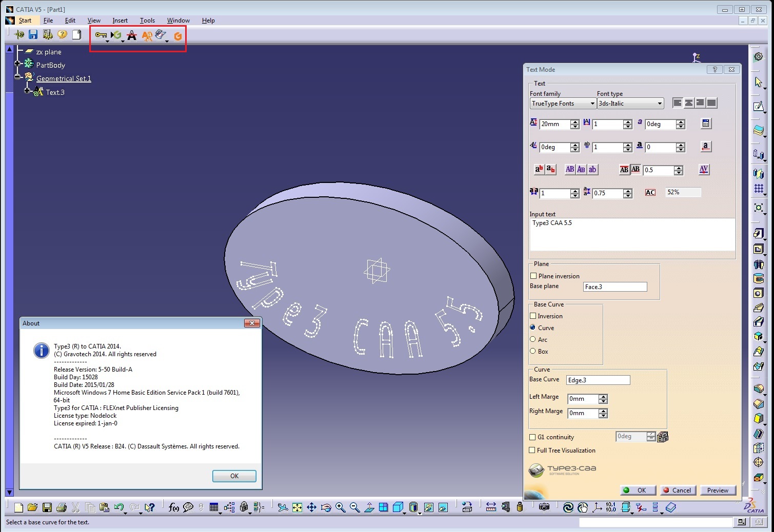Toggle the Base Curve Inversion checkbox

tap(533, 316)
